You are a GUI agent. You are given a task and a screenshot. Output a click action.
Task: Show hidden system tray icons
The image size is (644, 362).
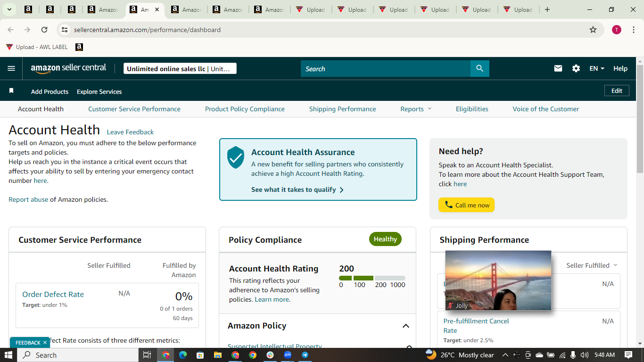coord(505,355)
